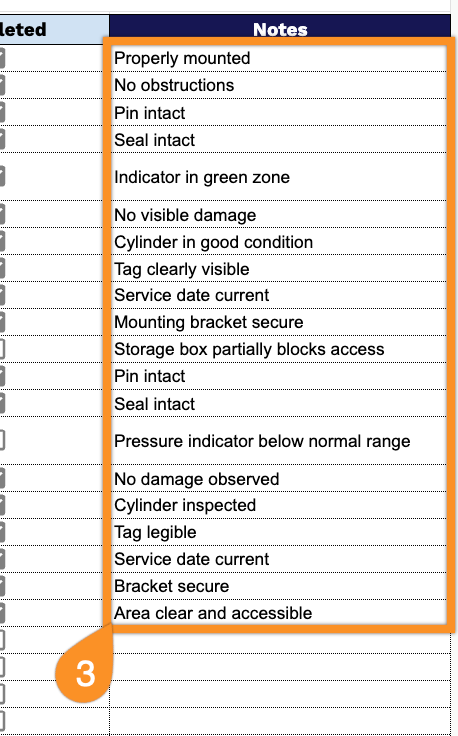Select the Notes column header

pos(280,29)
